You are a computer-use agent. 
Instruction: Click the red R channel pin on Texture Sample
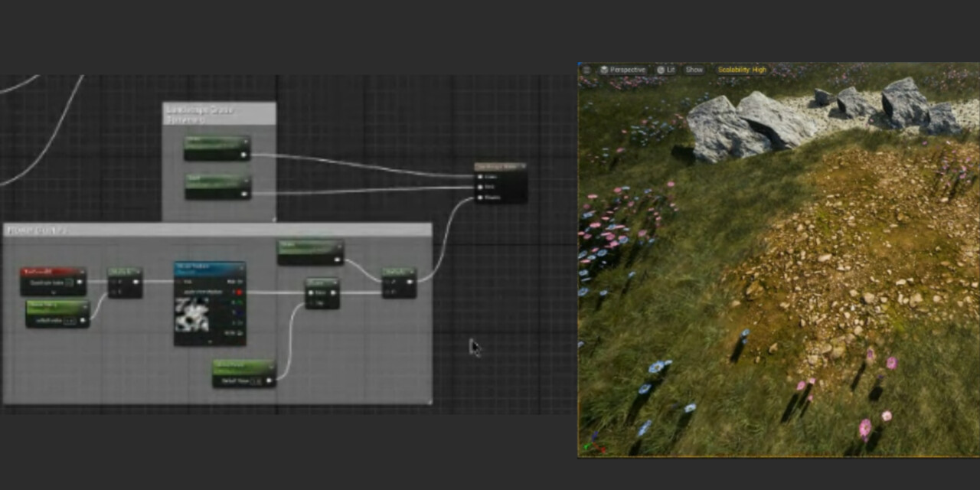point(239,292)
